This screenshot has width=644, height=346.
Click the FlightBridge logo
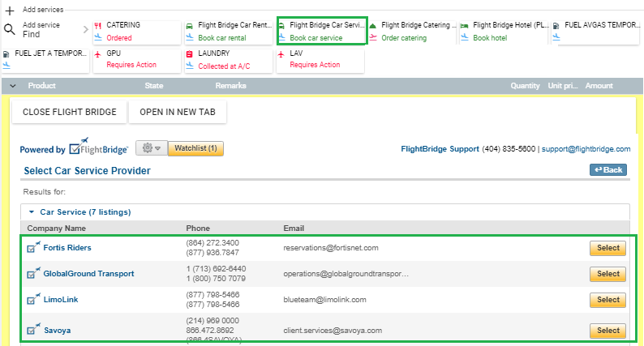click(99, 147)
